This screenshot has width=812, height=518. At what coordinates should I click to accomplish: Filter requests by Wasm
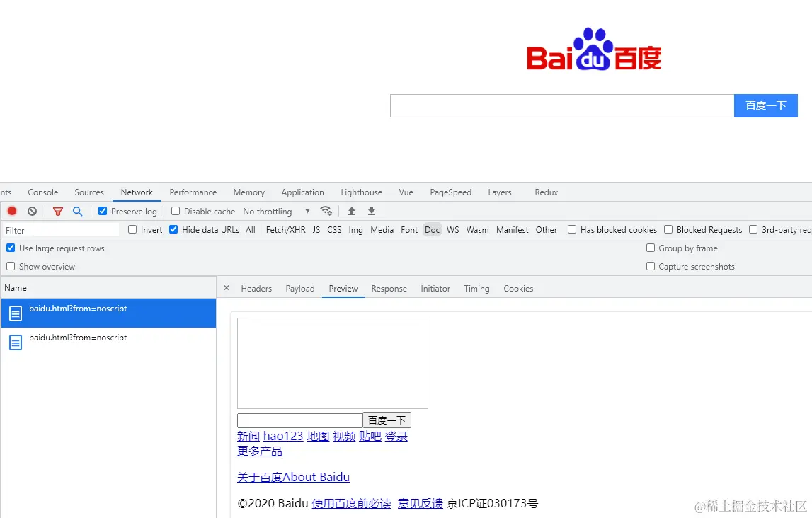[x=477, y=229]
